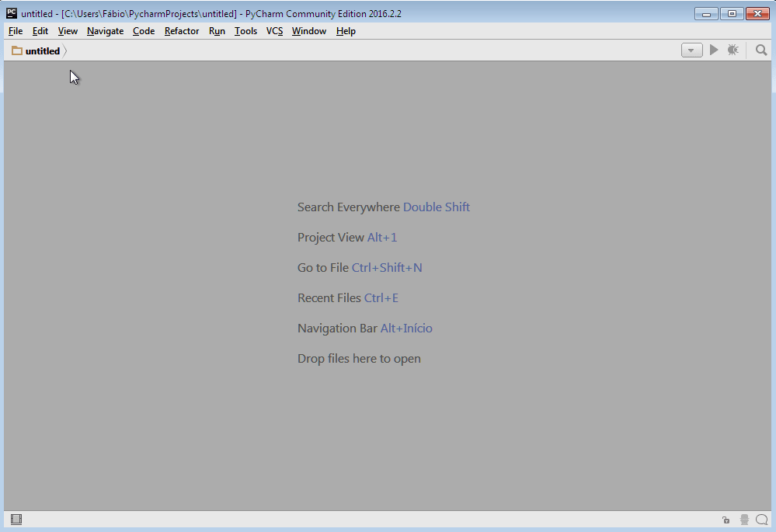This screenshot has width=776, height=532.
Task: Click the Hector inspector icon in status bar
Action: point(744,520)
